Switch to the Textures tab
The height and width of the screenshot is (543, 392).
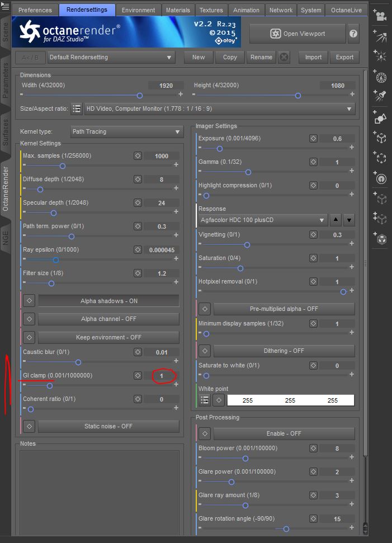211,10
